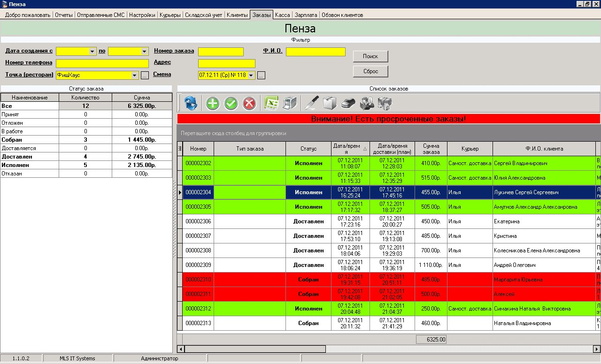601x364 pixels.
Task: Focus the Номер телефона input field
Action: (x=102, y=63)
